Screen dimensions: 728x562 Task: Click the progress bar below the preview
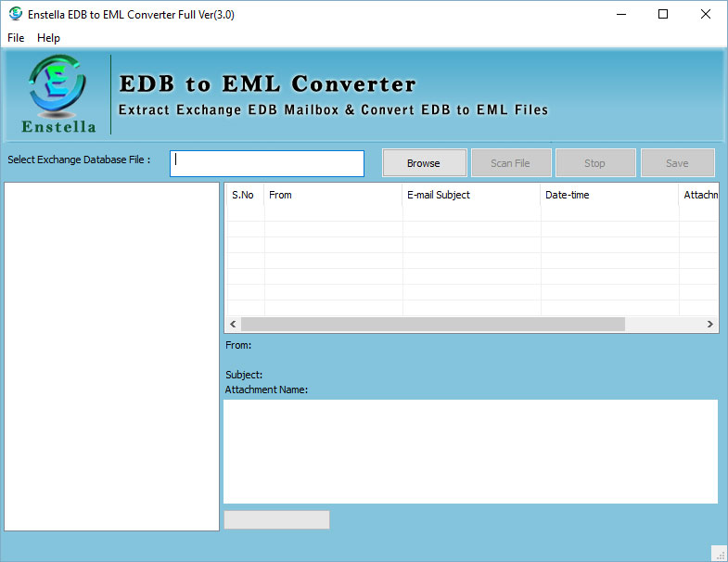click(276, 520)
